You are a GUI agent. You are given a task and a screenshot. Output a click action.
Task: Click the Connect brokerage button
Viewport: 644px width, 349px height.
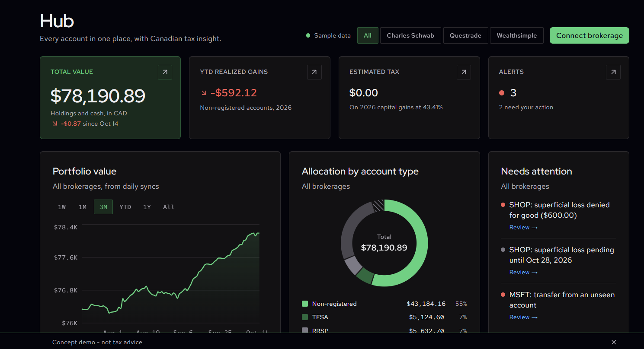(x=590, y=35)
